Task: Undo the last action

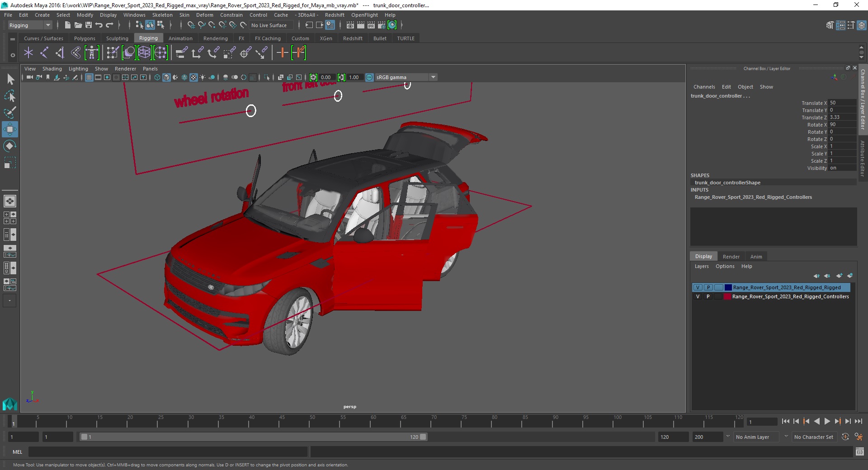Action: tap(99, 25)
